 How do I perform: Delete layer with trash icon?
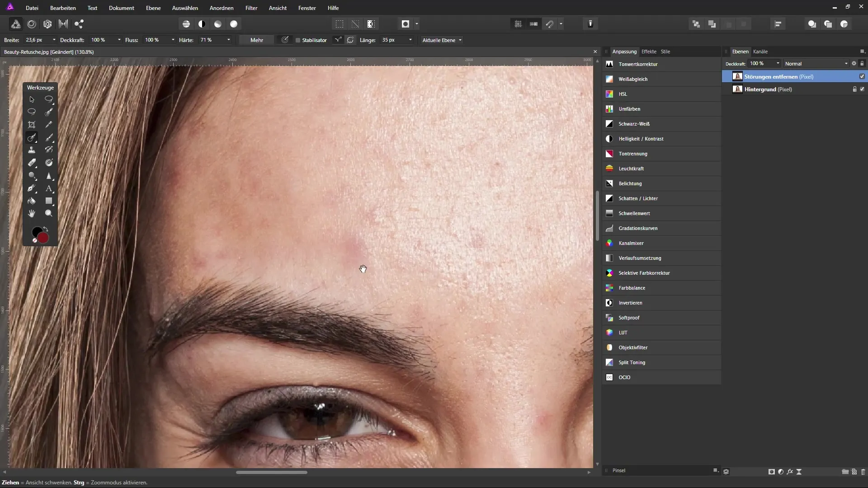(x=863, y=471)
